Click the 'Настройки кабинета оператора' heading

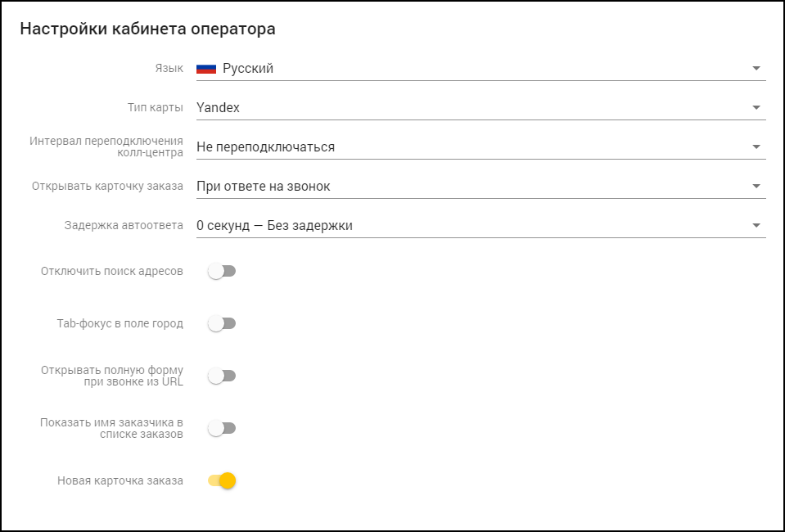point(147,29)
